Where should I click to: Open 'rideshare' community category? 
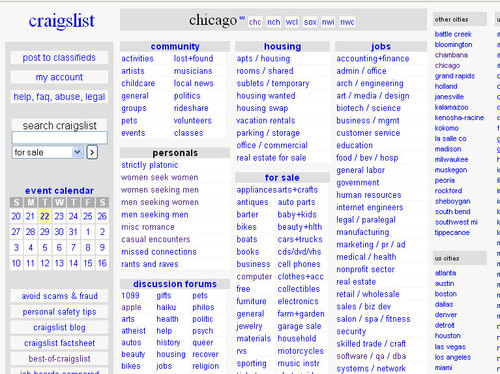point(191,108)
